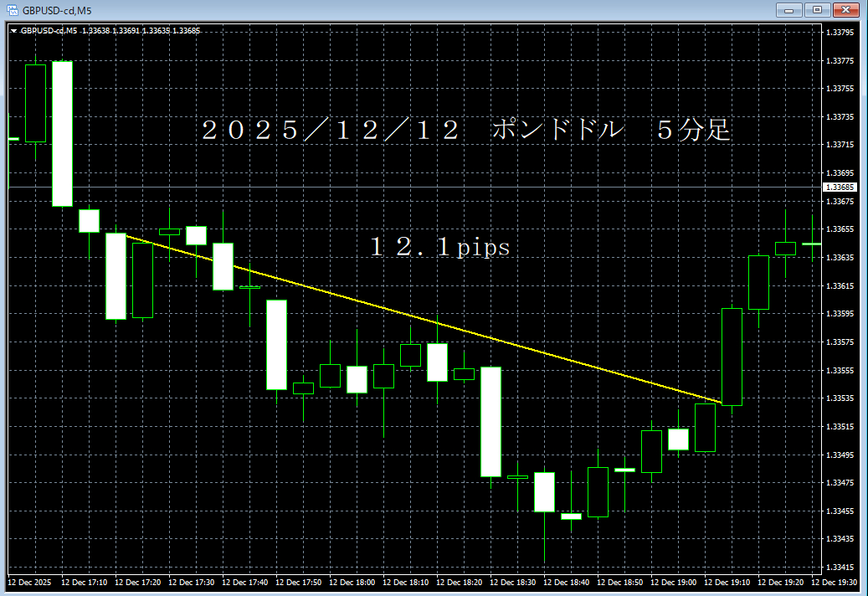Click the price scale value 1.33495

[840, 455]
